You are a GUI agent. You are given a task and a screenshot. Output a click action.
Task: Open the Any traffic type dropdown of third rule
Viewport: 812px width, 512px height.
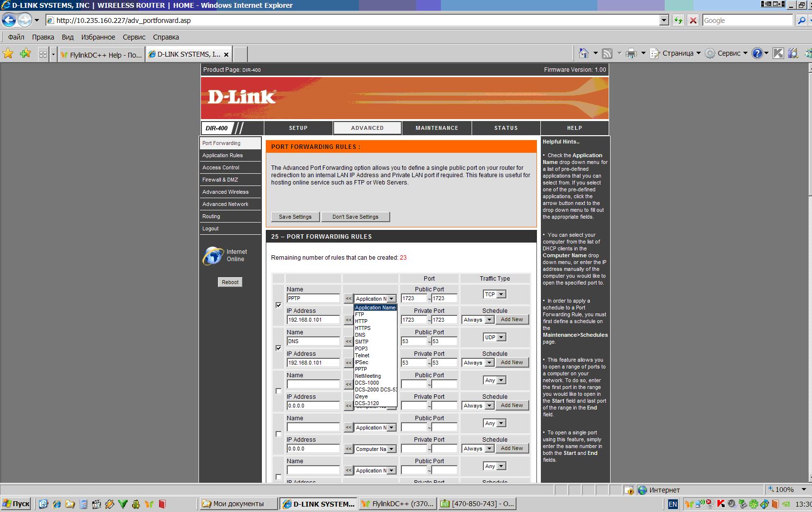[495, 380]
